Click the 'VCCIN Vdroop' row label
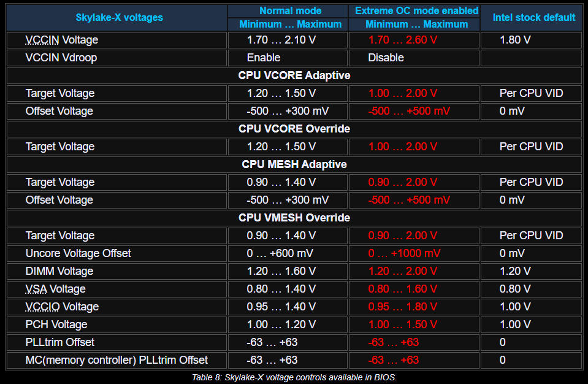The height and width of the screenshot is (384, 588). point(61,58)
